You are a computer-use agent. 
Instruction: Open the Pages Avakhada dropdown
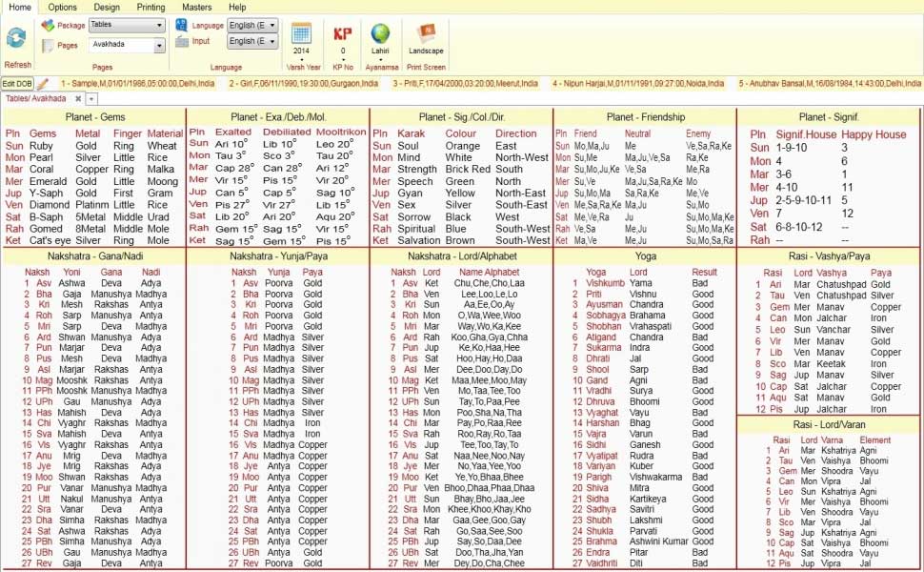158,45
